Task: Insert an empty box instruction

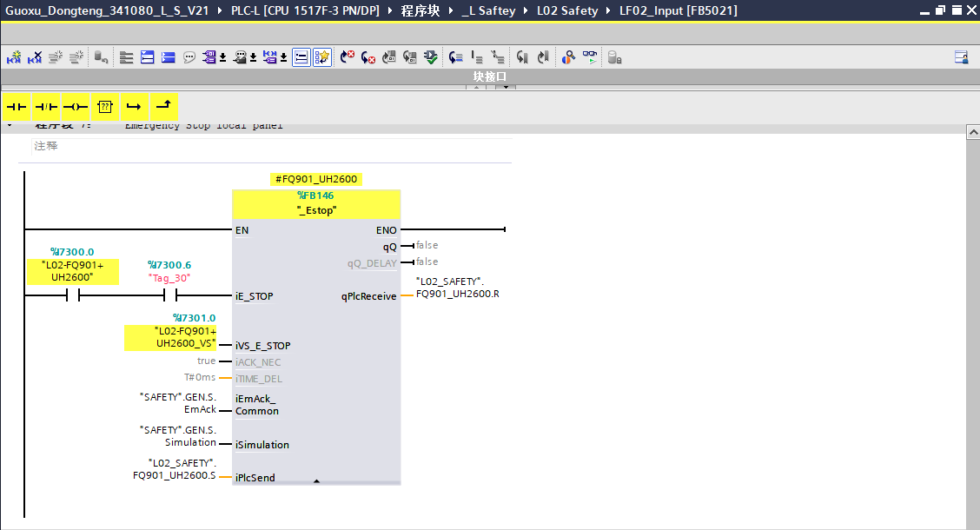Action: click(x=104, y=106)
